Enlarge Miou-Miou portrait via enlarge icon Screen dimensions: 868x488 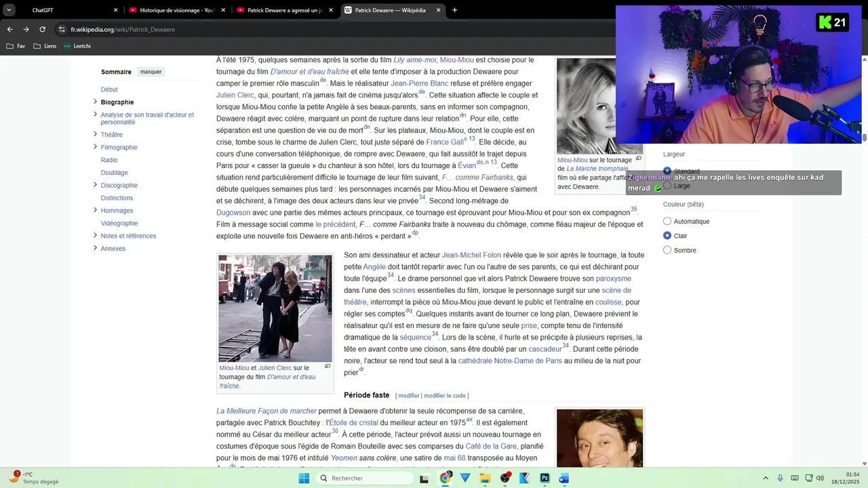(638, 159)
